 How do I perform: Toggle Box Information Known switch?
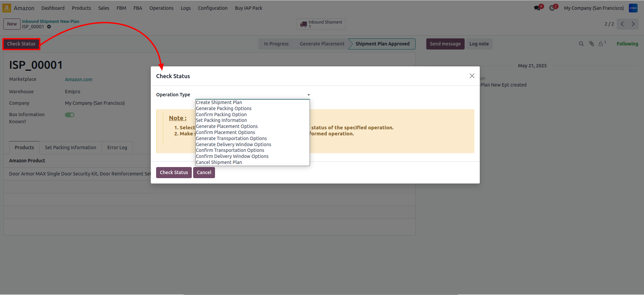click(70, 115)
